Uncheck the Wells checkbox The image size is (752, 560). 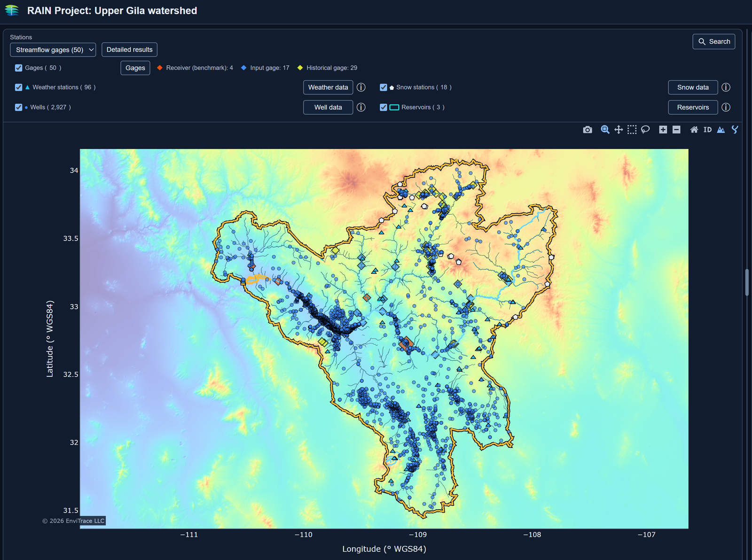click(x=19, y=107)
